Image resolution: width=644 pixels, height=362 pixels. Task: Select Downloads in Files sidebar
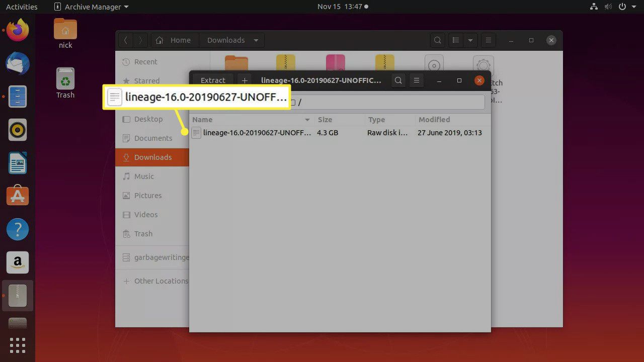tap(152, 157)
